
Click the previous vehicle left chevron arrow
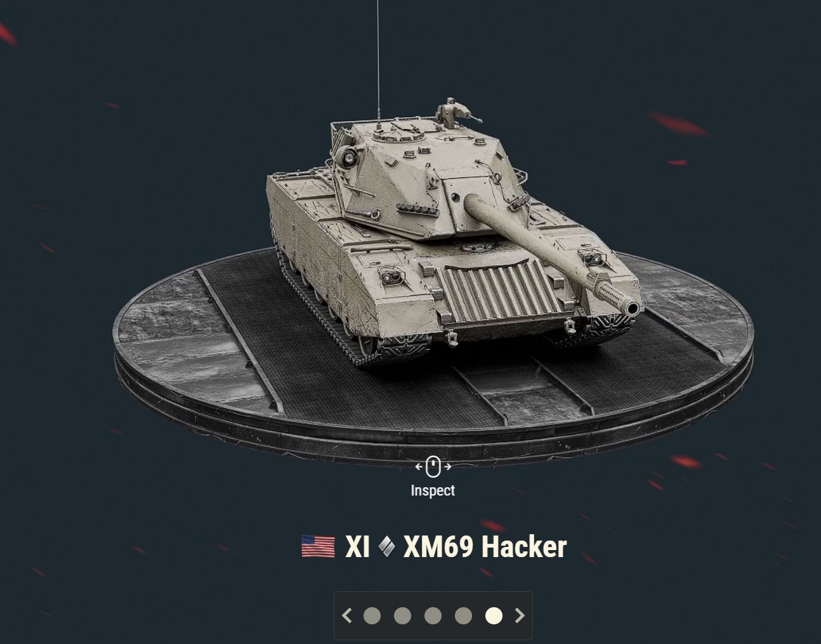pos(347,615)
